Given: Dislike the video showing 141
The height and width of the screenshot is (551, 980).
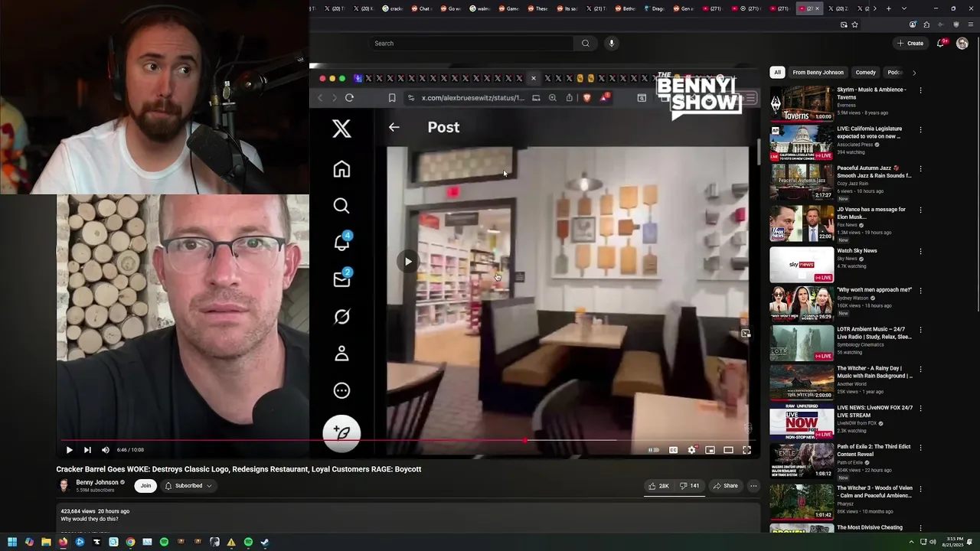Looking at the screenshot, I should [689, 486].
